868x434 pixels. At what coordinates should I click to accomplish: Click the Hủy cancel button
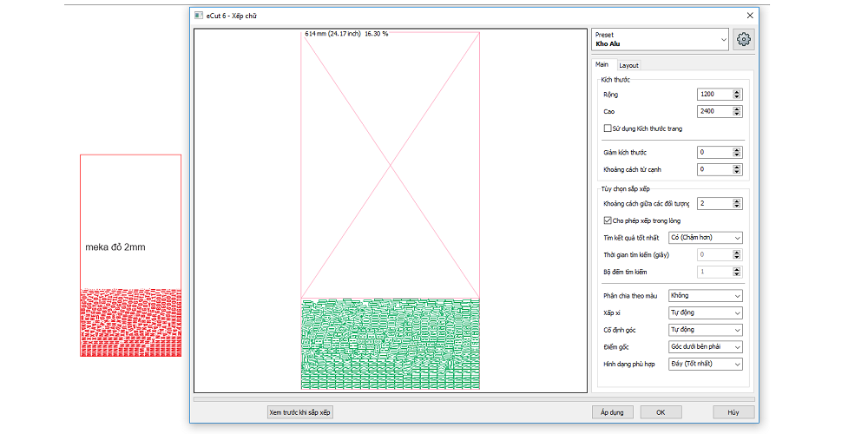coord(733,412)
